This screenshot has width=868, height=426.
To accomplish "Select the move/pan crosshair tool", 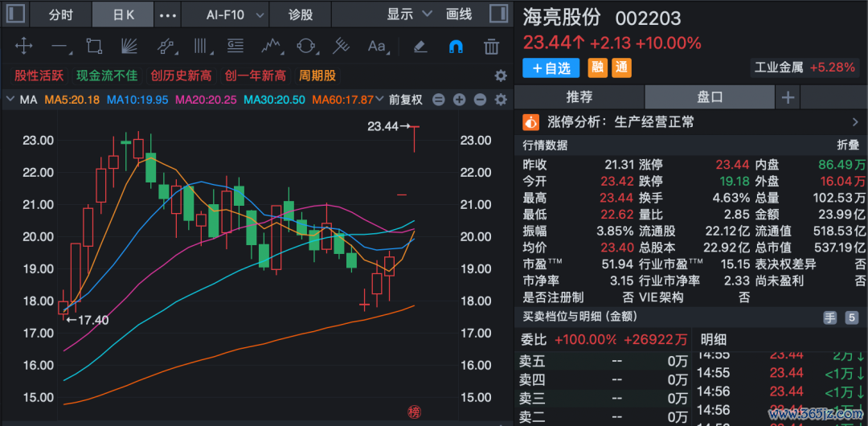I will pyautogui.click(x=24, y=46).
